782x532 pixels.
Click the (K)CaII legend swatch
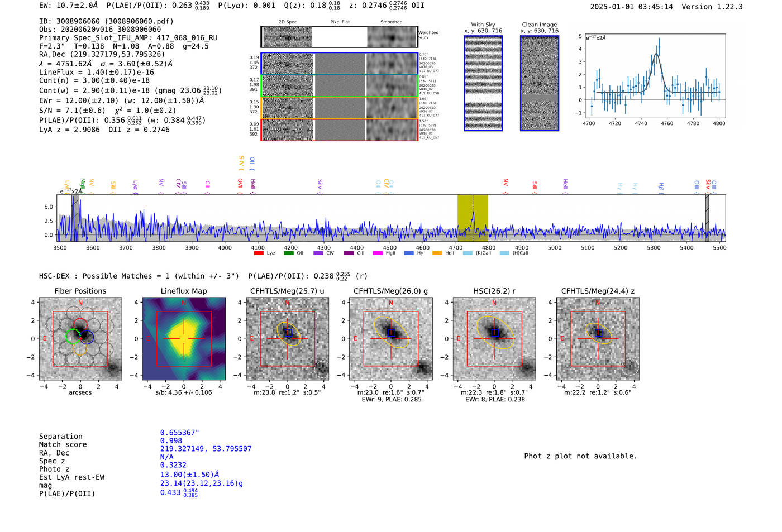click(468, 253)
